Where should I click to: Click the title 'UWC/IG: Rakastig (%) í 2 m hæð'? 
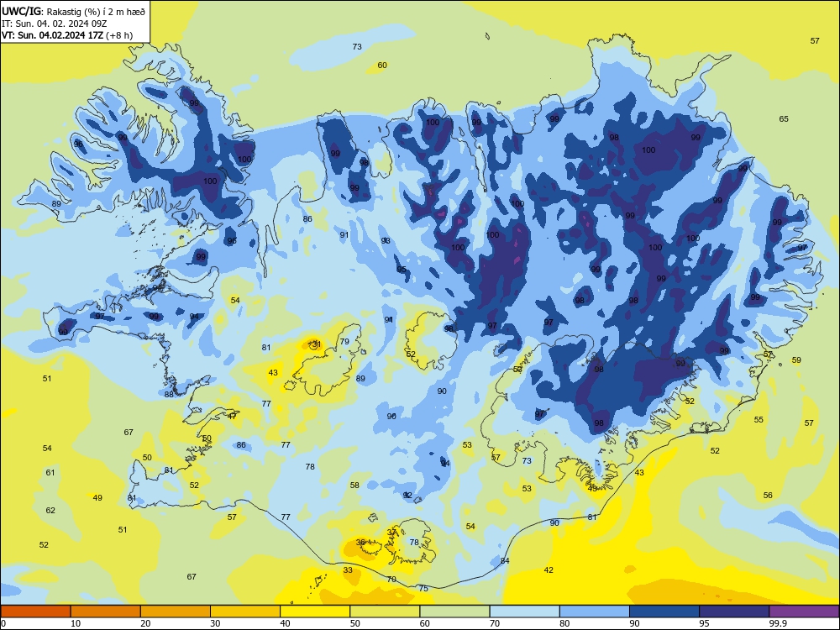pos(73,11)
